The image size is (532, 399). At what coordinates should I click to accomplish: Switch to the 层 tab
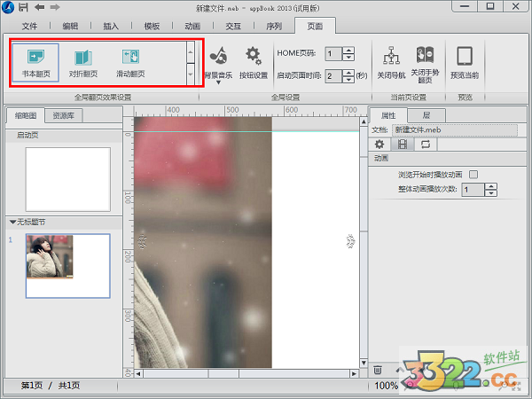(x=426, y=115)
